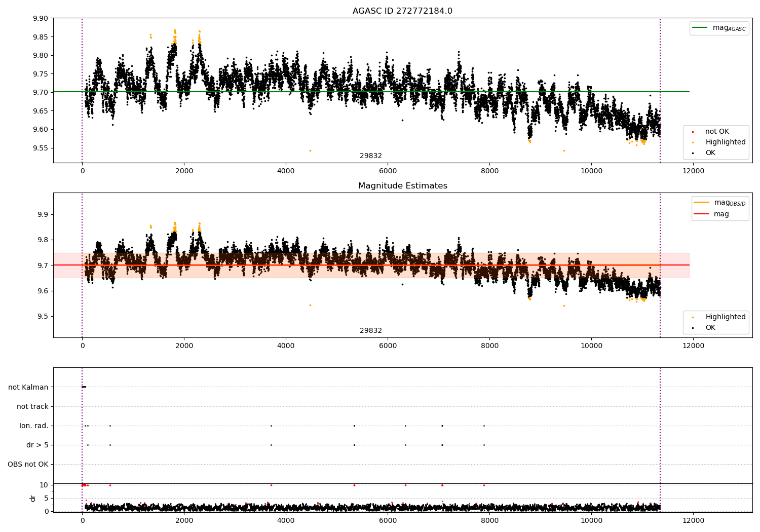Click the 9.7 y-axis tick of middle plot
760x532 pixels.
43,265
